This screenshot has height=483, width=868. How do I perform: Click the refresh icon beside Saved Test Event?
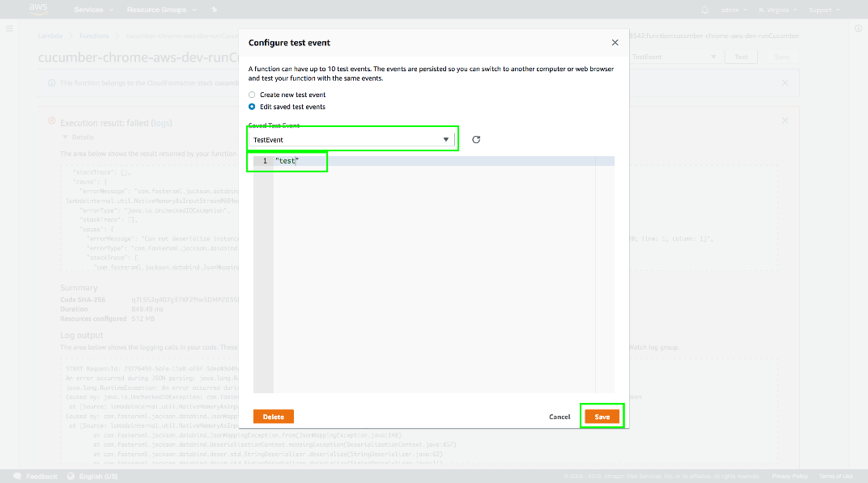(x=476, y=139)
